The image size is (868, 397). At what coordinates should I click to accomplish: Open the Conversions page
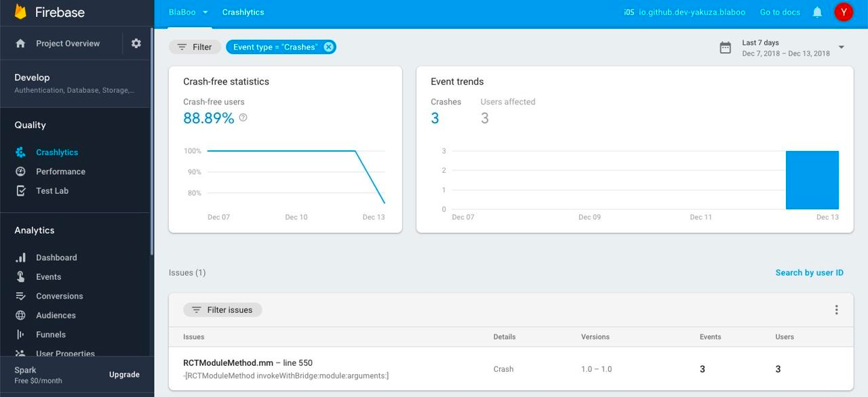pos(60,296)
